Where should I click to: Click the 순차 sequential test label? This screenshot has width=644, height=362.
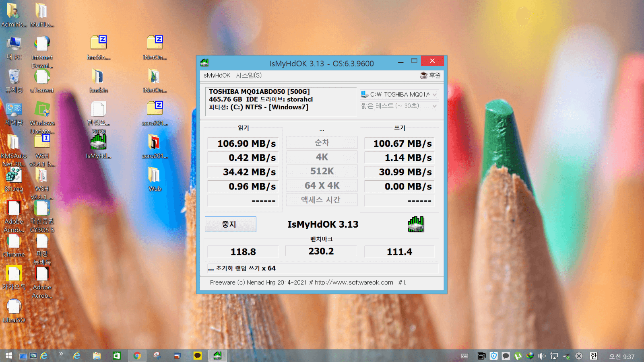pos(322,142)
